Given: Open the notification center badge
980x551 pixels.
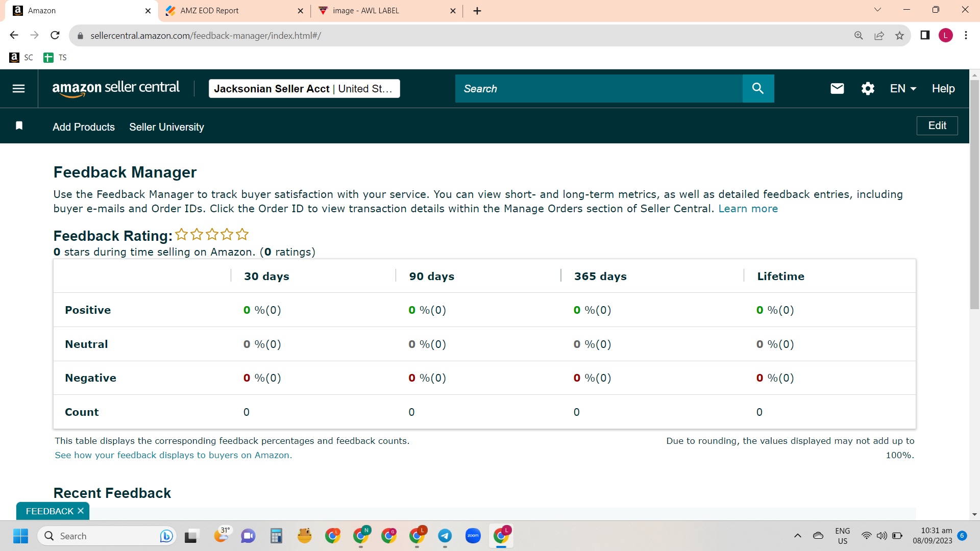Looking at the screenshot, I should point(962,536).
